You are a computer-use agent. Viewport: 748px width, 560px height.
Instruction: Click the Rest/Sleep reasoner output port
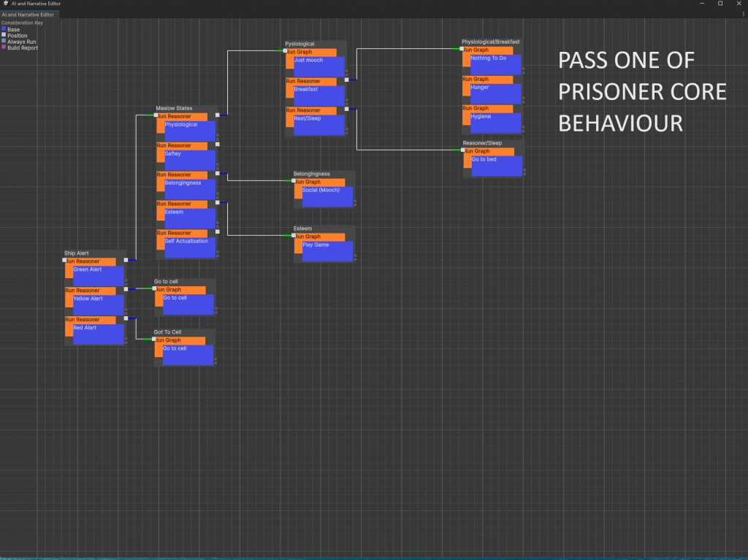pyautogui.click(x=347, y=109)
